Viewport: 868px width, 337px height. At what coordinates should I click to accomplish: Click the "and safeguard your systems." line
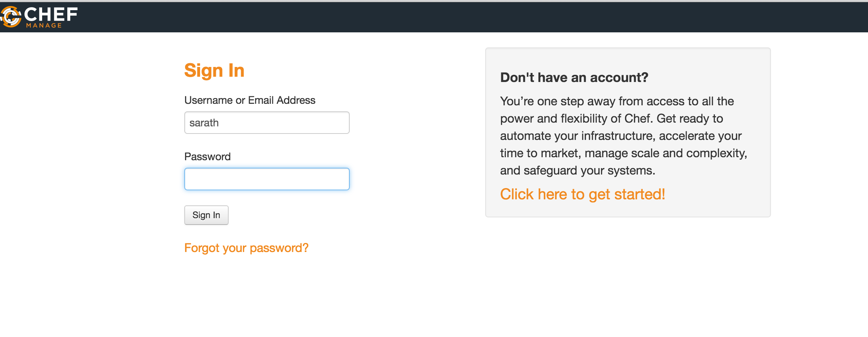coord(577,170)
